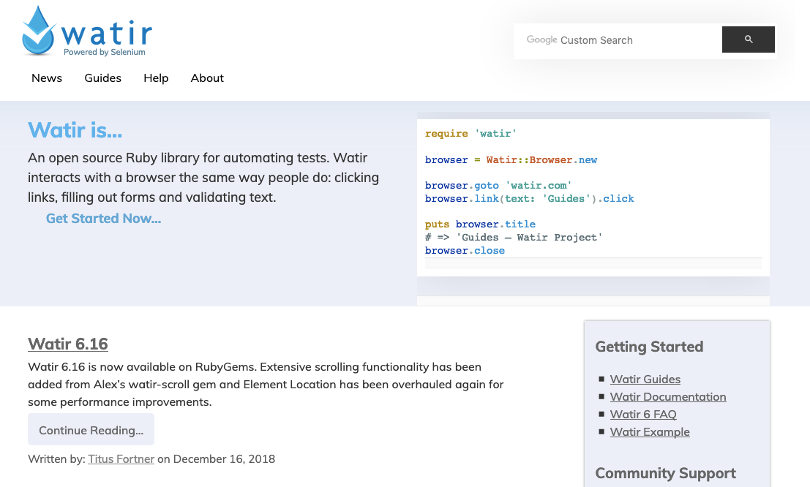Open the Watir Example sidebar link
This screenshot has height=487, width=810.
tap(649, 432)
